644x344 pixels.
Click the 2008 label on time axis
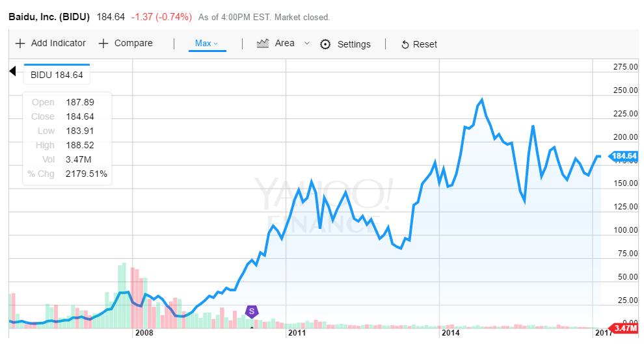143,333
